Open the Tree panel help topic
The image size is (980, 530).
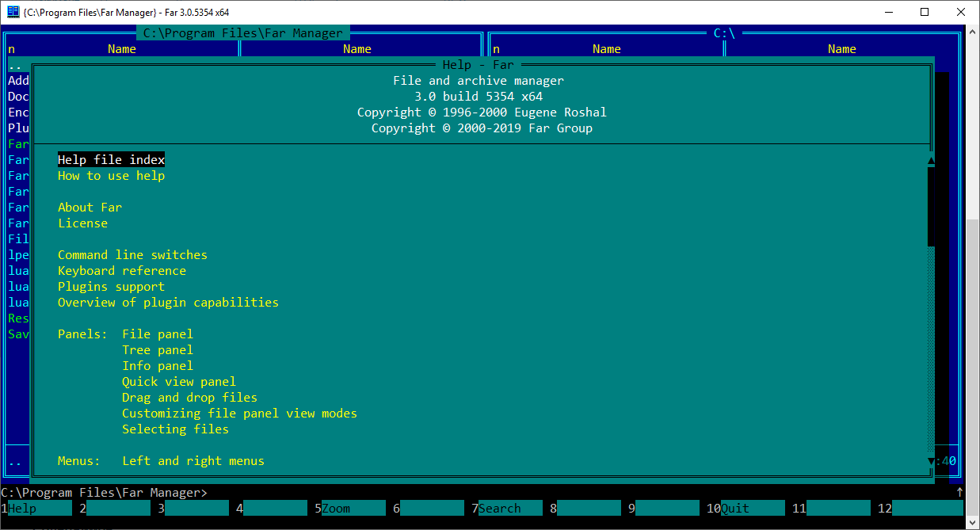[158, 350]
